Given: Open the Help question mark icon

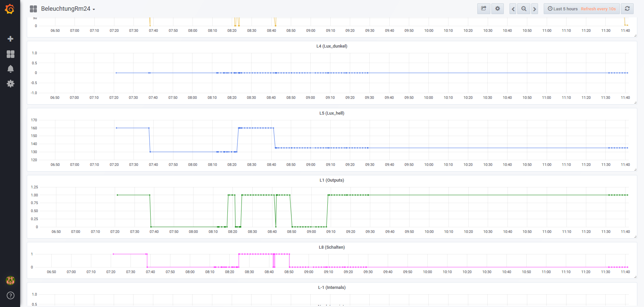Looking at the screenshot, I should (x=10, y=295).
